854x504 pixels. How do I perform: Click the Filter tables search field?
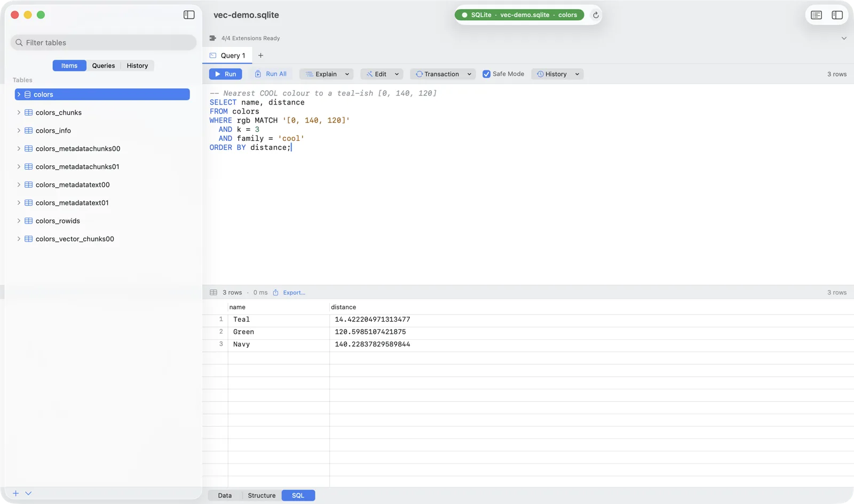click(x=104, y=43)
